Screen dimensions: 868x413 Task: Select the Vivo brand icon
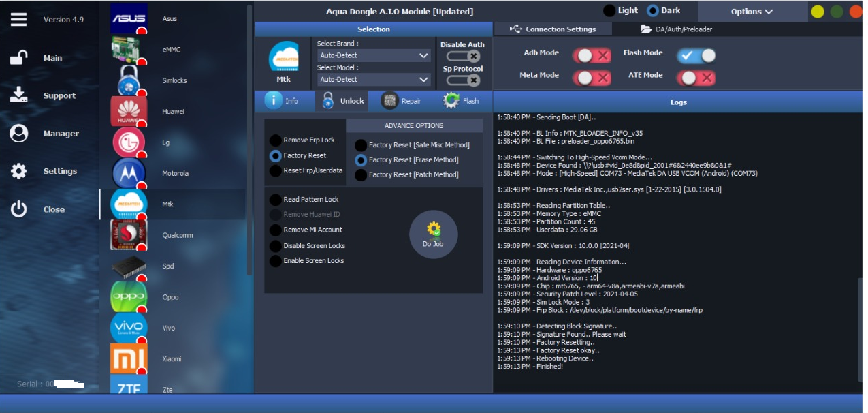(x=129, y=328)
